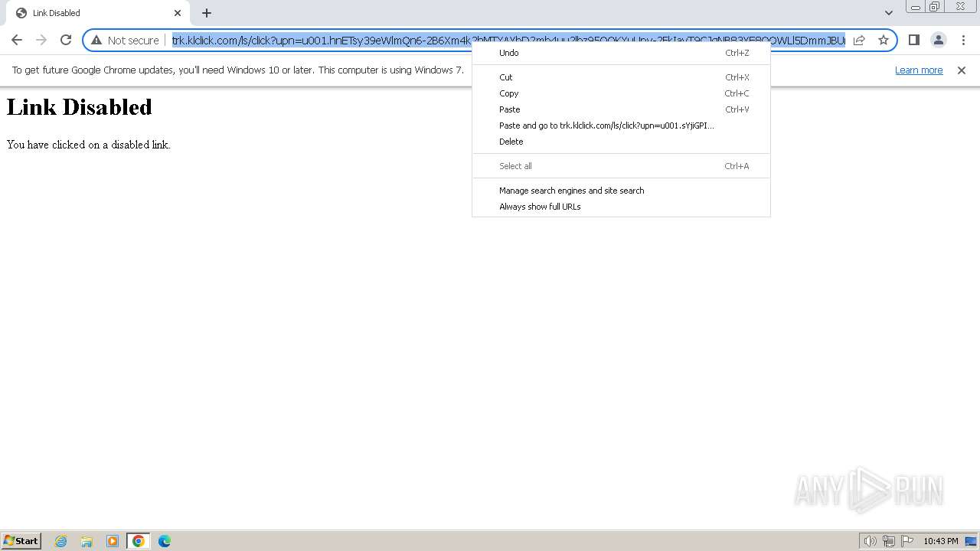Open the Chrome side panel
Viewport: 980px width, 551px height.
(x=913, y=40)
